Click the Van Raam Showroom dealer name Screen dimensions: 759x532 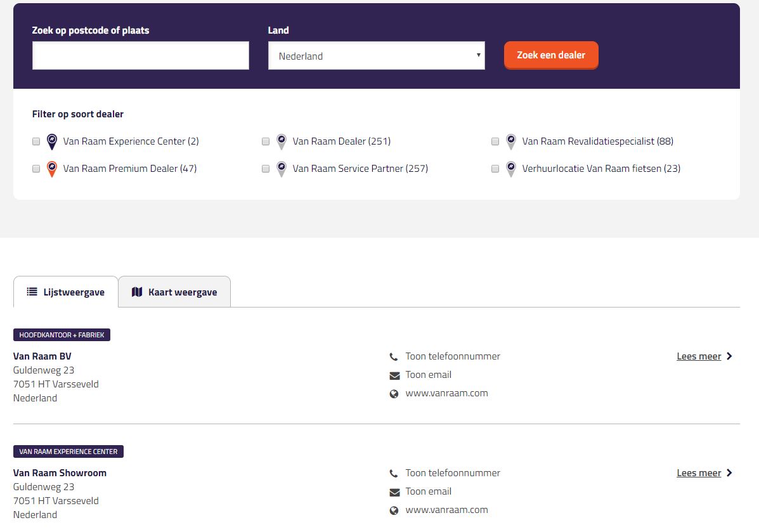point(60,473)
